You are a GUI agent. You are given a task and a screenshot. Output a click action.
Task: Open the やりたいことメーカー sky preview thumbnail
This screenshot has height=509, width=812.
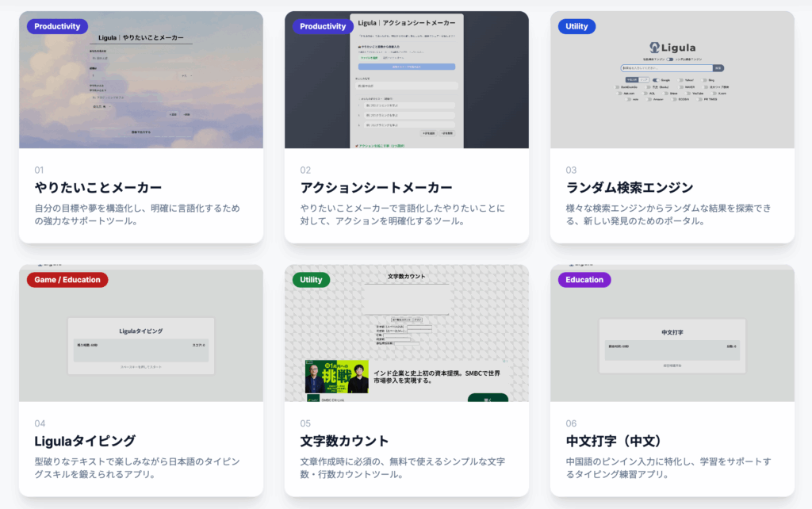tap(141, 95)
